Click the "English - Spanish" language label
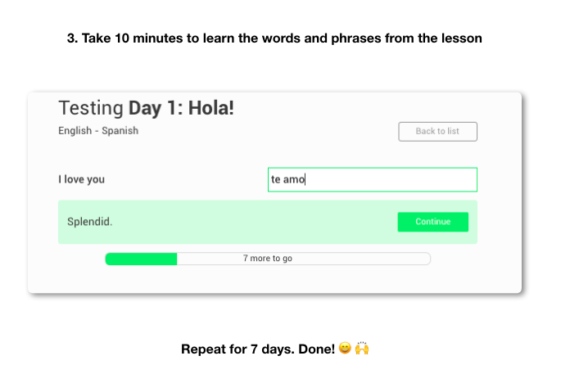This screenshot has width=561, height=392. tap(98, 131)
